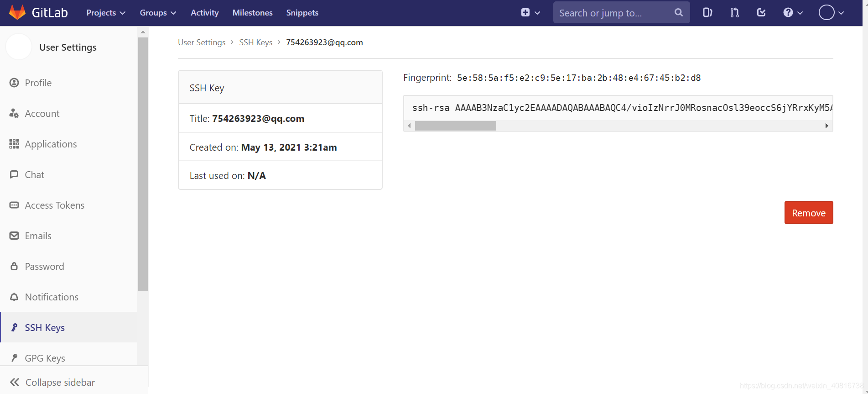The width and height of the screenshot is (868, 394).
Task: Expand the help menu chevron
Action: [800, 13]
